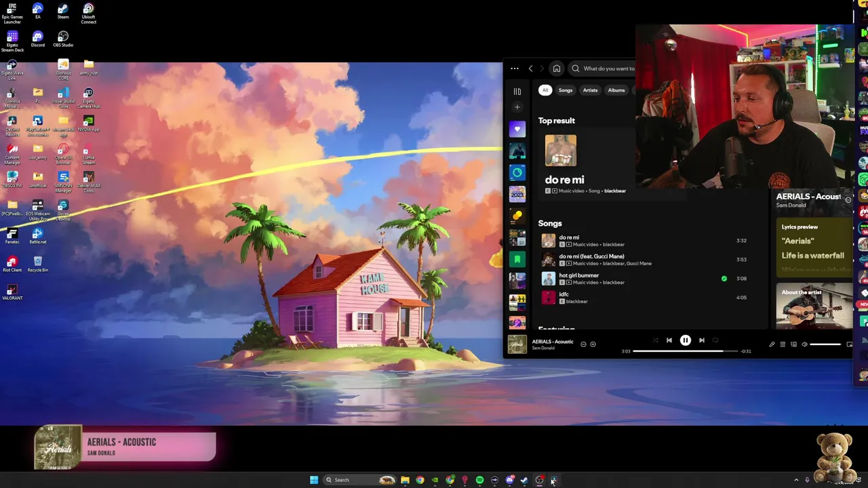The height and width of the screenshot is (488, 868).
Task: Toggle shuffle in Spotify player
Action: pyautogui.click(x=655, y=340)
